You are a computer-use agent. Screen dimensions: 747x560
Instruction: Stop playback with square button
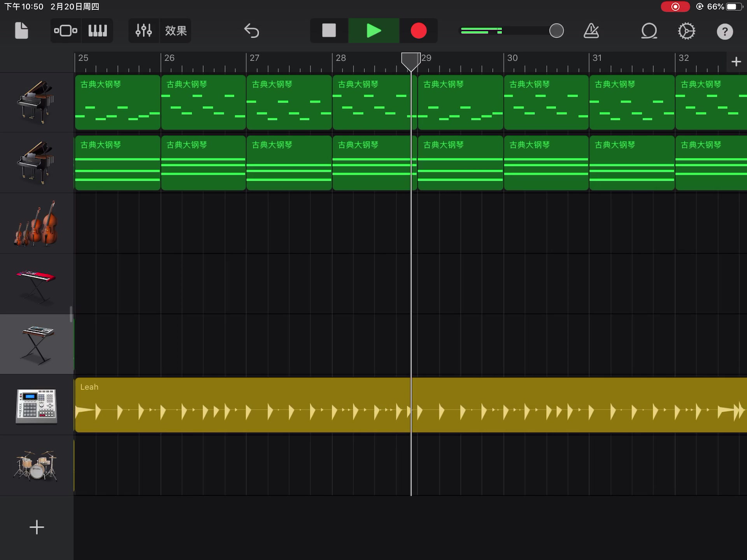(329, 31)
